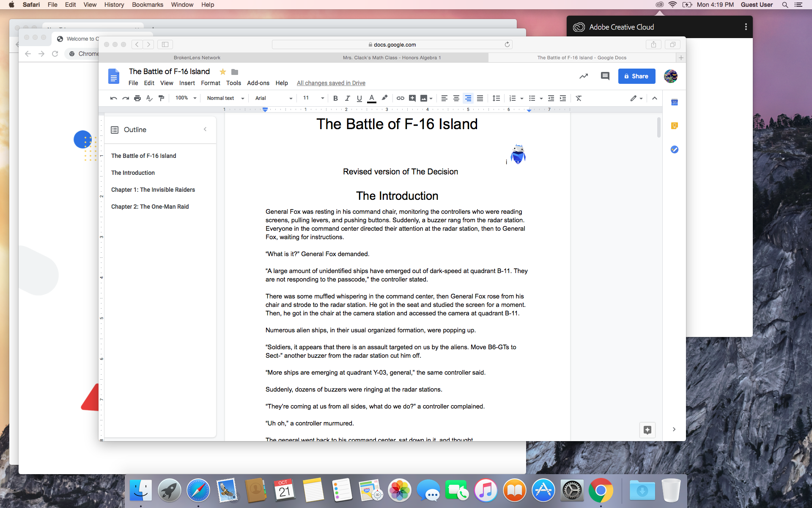This screenshot has width=812, height=508.
Task: Open the Docs File menu
Action: point(133,83)
